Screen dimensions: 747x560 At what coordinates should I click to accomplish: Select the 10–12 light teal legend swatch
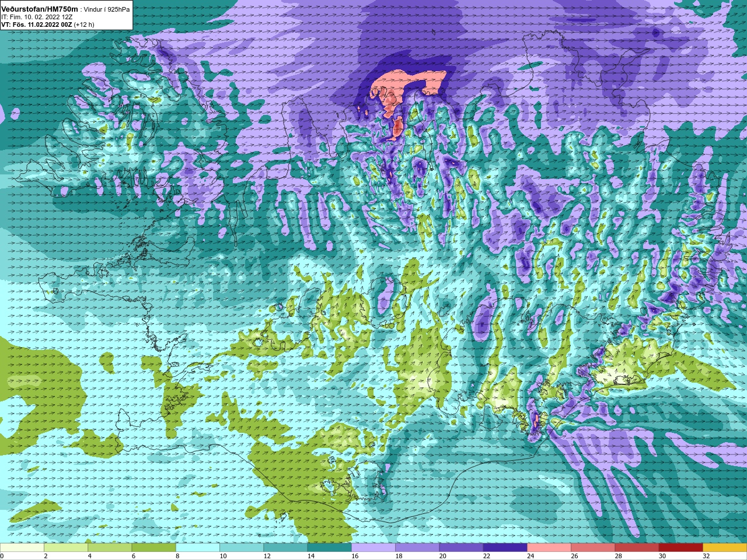[242, 548]
